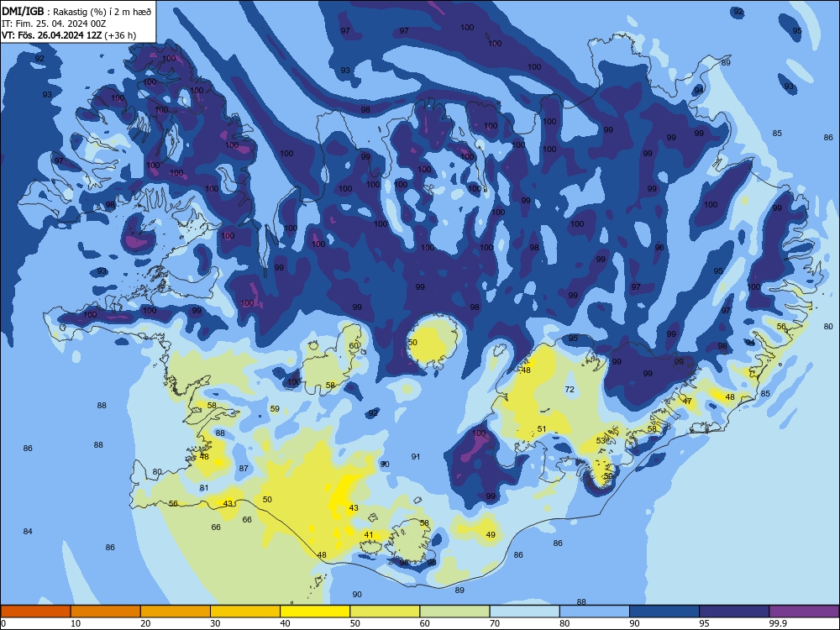Click the 'VT: Fös. 26.04.2024 12Z (+36 h)' line
Viewport: 840px width, 630px height.
pos(69,35)
